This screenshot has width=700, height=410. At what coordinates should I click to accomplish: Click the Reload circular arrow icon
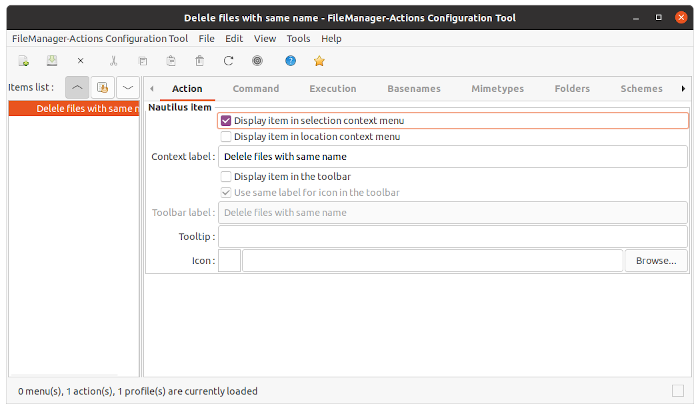coord(229,61)
